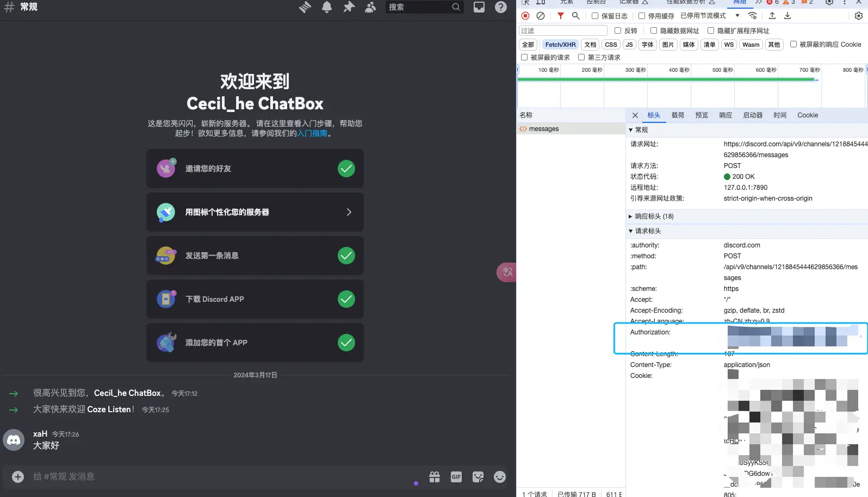
Task: Open the 入门指南 link
Action: pos(312,133)
